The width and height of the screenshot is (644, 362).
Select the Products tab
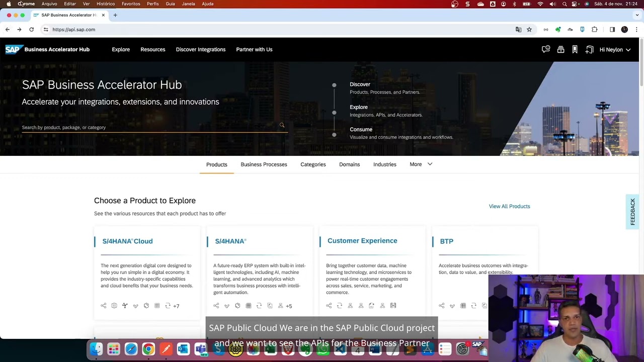pos(217,164)
